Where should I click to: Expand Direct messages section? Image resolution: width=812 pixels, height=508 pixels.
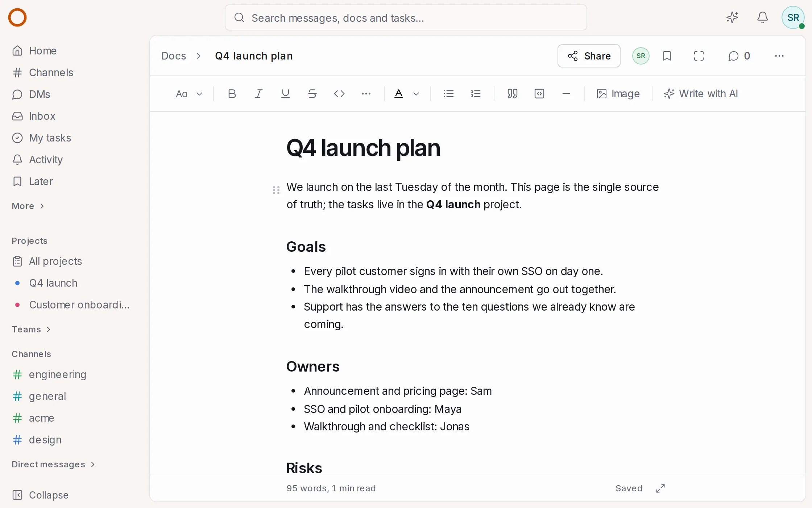(53, 464)
